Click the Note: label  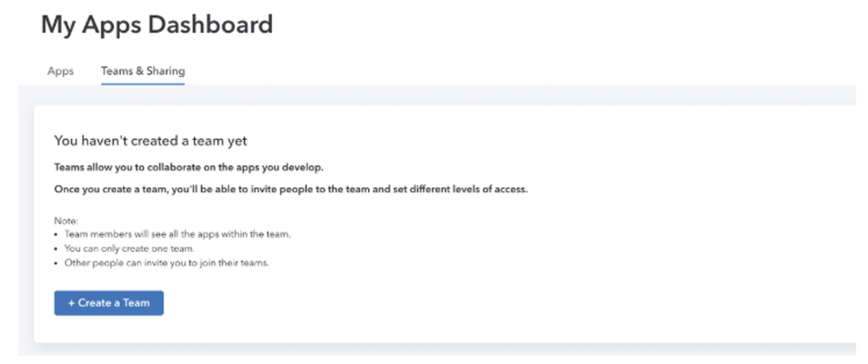66,221
